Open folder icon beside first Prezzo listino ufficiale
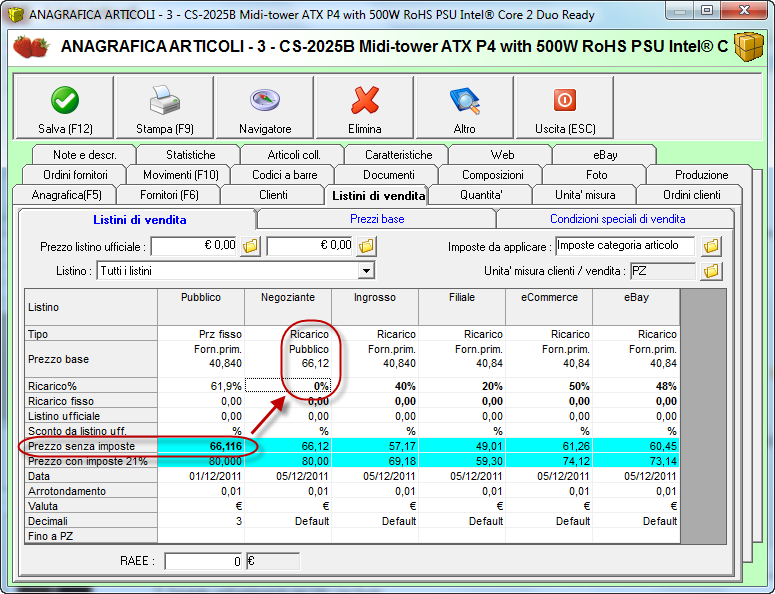 point(251,246)
